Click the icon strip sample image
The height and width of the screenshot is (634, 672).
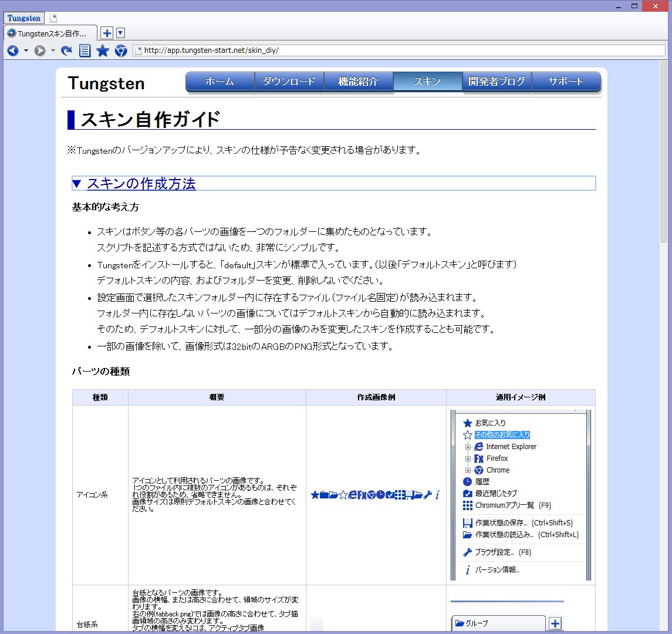376,495
